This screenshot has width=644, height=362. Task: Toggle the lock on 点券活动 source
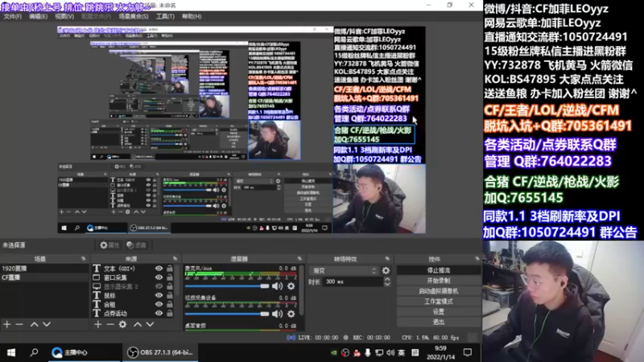point(170,314)
